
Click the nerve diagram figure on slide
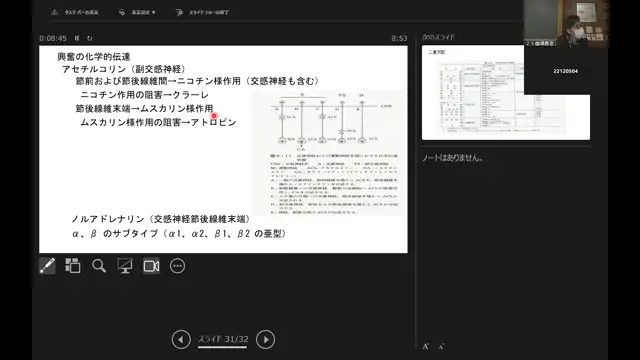329,153
